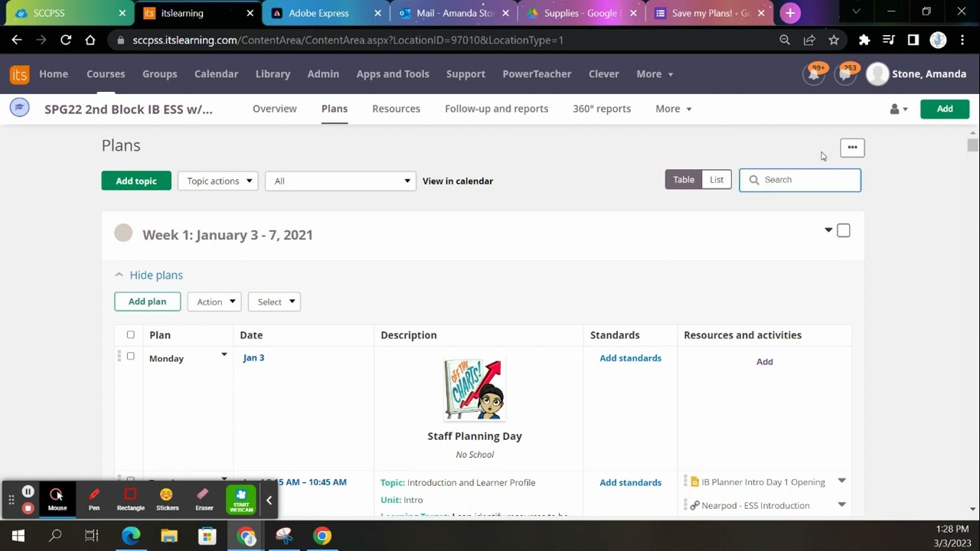980x551 pixels.
Task: Collapse the recorder toolbar arrow
Action: tap(269, 500)
